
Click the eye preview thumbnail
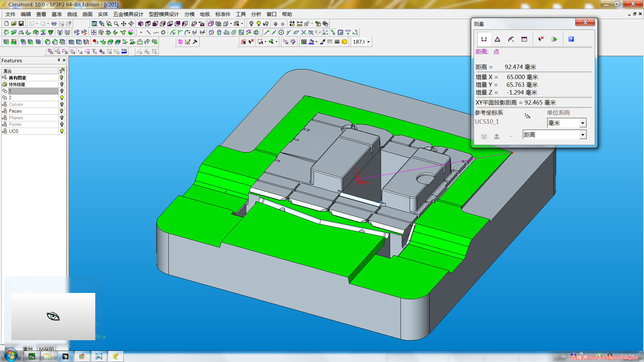[53, 316]
